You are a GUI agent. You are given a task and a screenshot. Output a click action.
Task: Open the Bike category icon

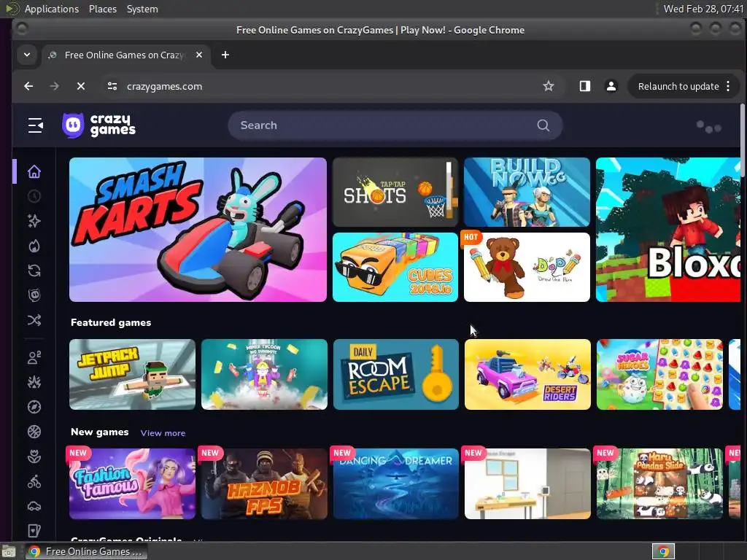(34, 481)
